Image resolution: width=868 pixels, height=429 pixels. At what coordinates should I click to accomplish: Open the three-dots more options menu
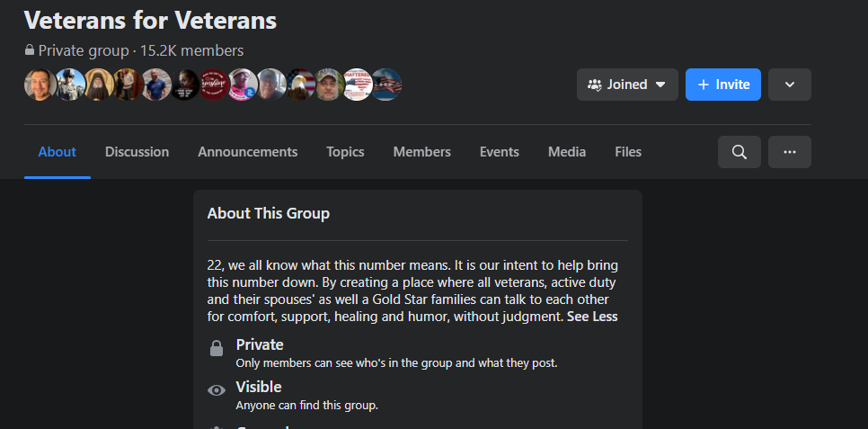click(789, 152)
